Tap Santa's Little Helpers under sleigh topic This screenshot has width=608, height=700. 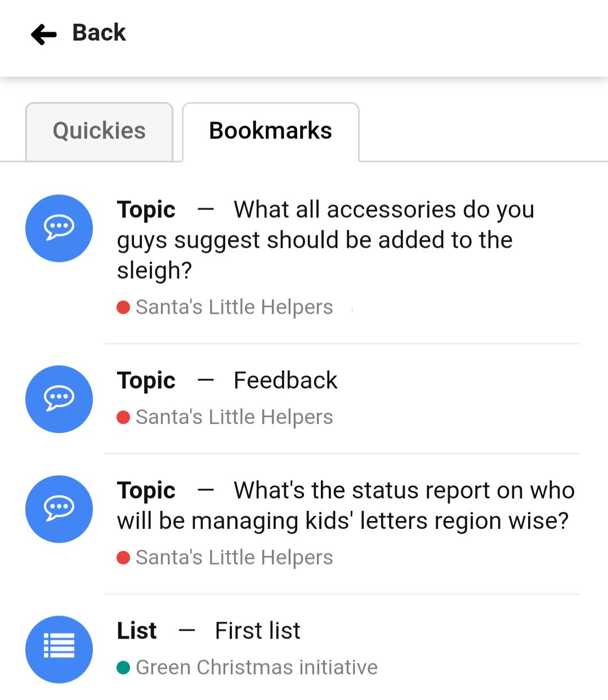tap(234, 307)
